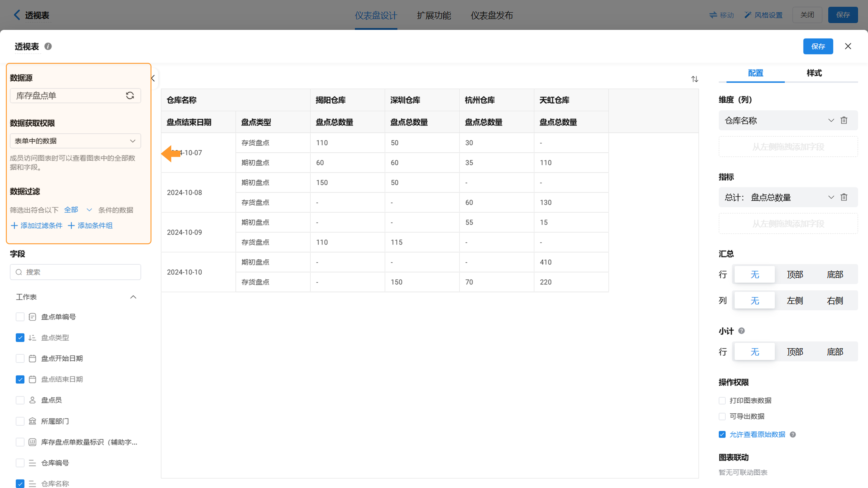Close the 透视表 editor with X

848,46
